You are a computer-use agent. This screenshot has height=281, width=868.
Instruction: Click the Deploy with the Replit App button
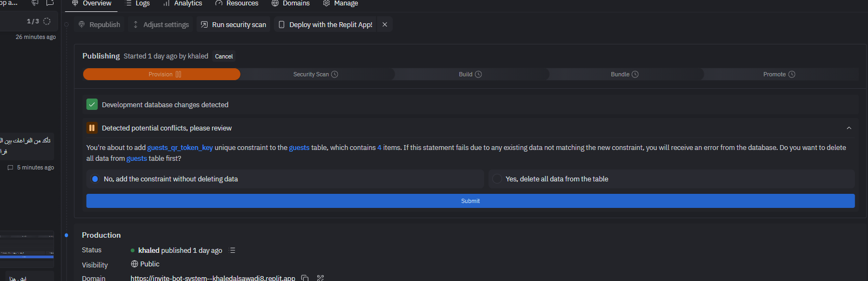click(325, 25)
